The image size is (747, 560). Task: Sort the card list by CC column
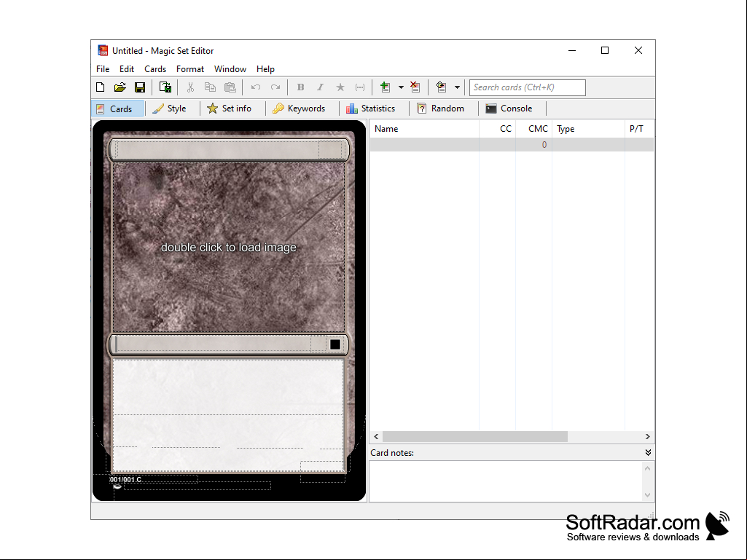coord(497,129)
